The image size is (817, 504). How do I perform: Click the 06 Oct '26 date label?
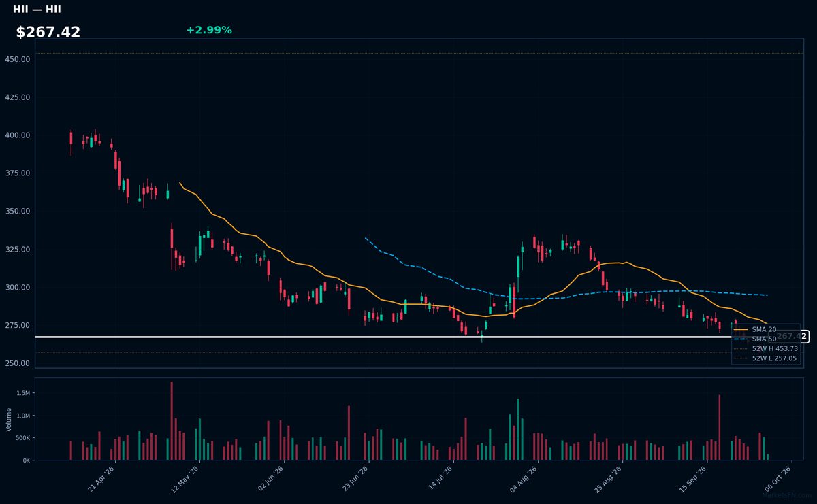pyautogui.click(x=778, y=478)
